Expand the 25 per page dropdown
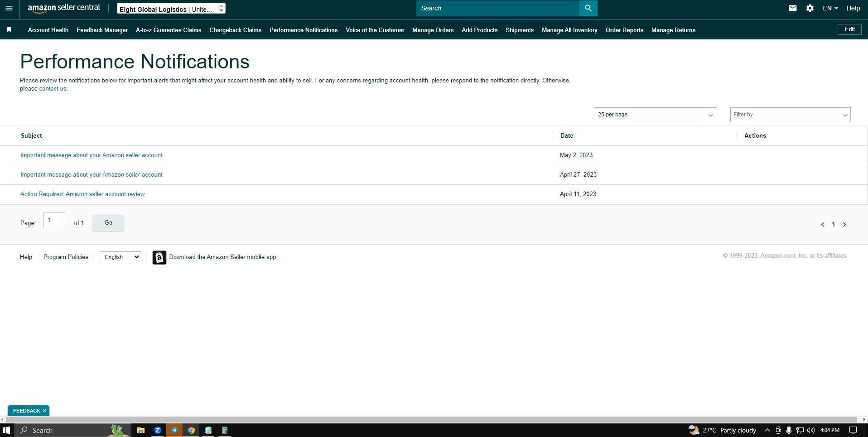The width and height of the screenshot is (868, 437). [x=655, y=115]
